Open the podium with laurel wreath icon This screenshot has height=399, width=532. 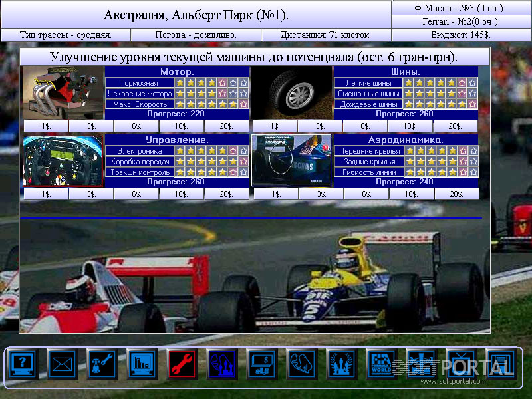click(x=342, y=364)
